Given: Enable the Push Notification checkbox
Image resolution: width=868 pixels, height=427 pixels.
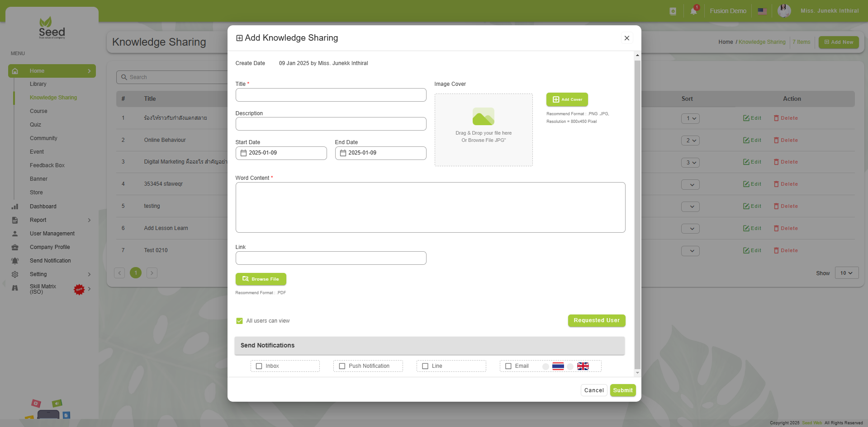Looking at the screenshot, I should click(x=342, y=366).
